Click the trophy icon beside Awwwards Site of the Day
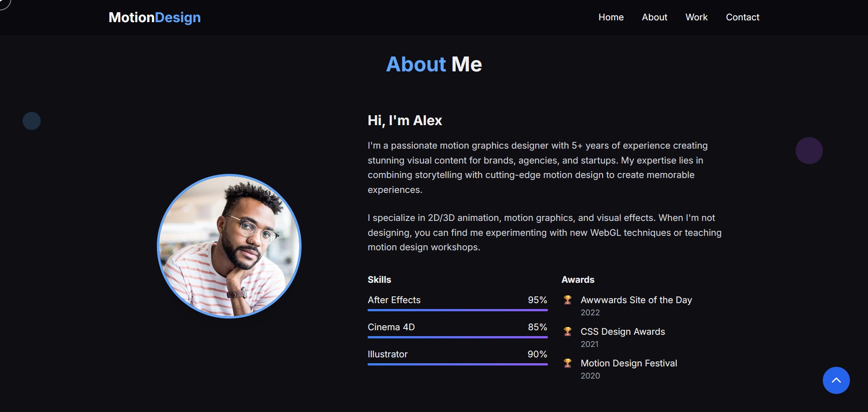The width and height of the screenshot is (868, 412). pos(567,300)
